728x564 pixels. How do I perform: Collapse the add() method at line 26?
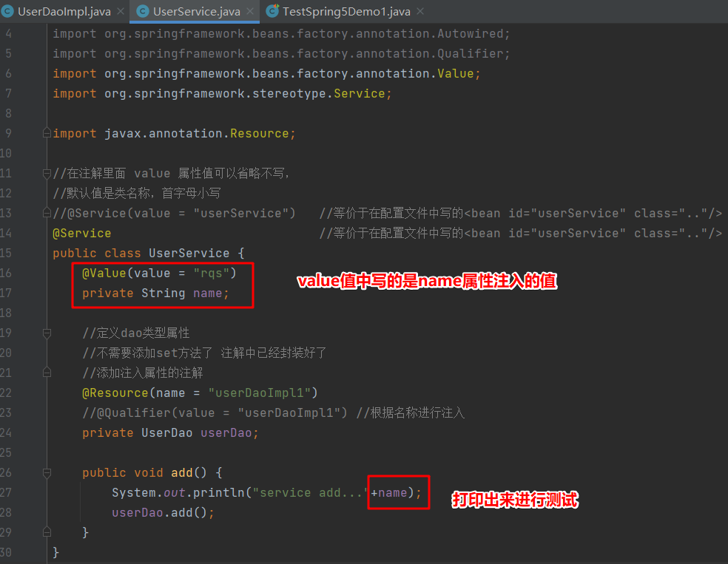47,472
